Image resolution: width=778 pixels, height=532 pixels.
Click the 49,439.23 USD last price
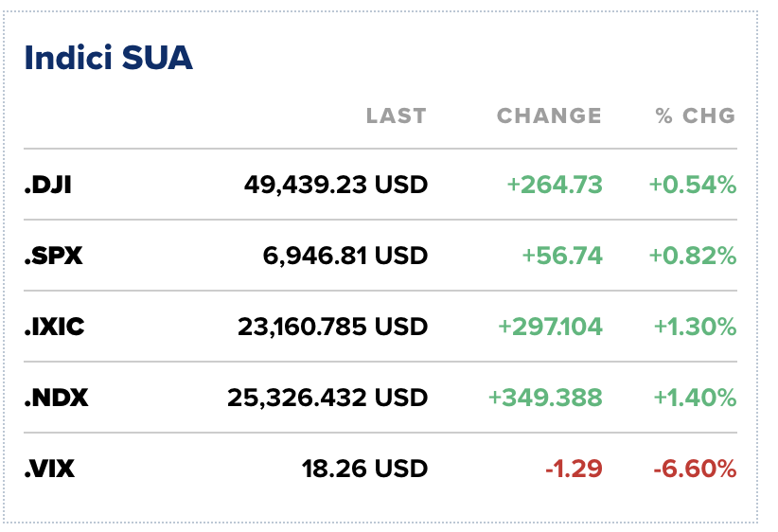point(335,185)
